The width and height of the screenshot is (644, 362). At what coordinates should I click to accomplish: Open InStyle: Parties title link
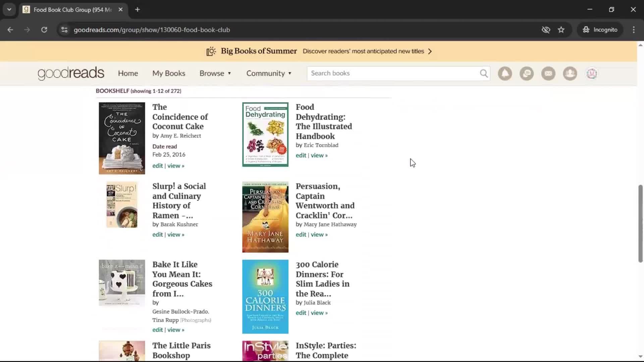(326, 350)
